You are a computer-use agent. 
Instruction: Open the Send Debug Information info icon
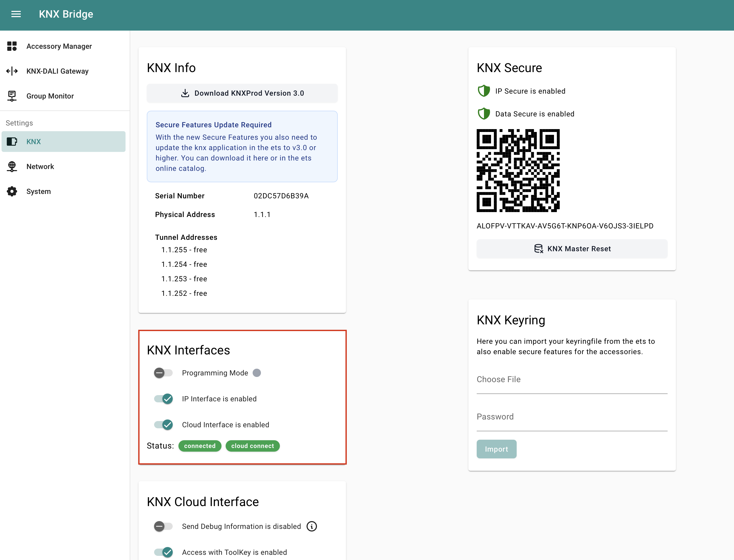(312, 526)
